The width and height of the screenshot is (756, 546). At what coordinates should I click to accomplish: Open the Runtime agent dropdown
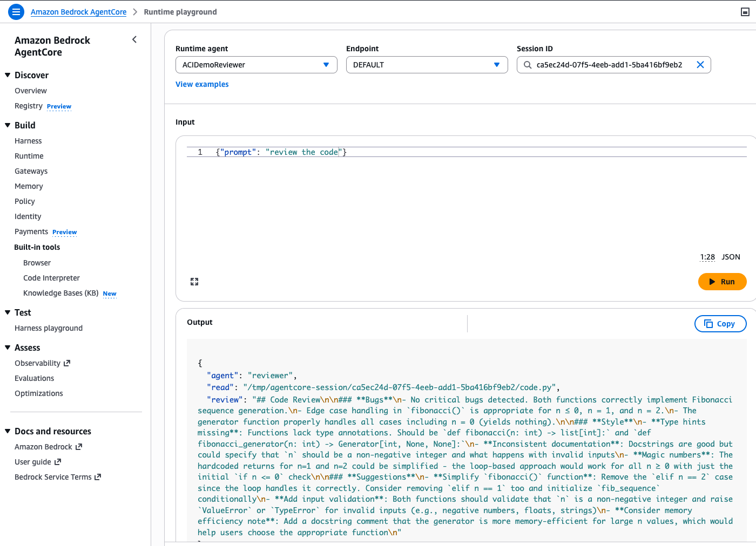coord(256,65)
